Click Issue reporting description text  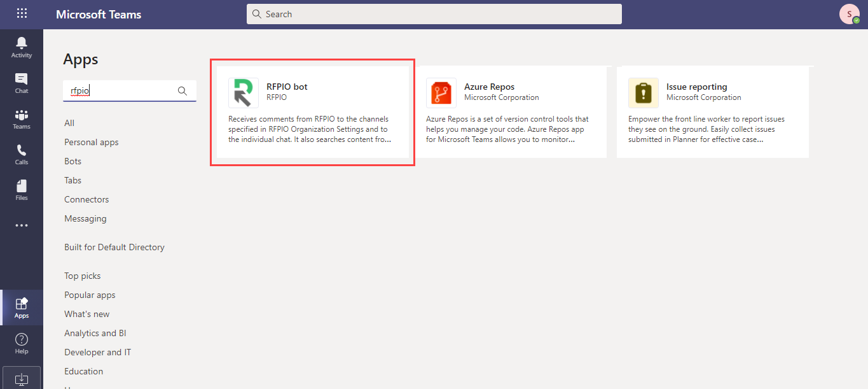(706, 129)
